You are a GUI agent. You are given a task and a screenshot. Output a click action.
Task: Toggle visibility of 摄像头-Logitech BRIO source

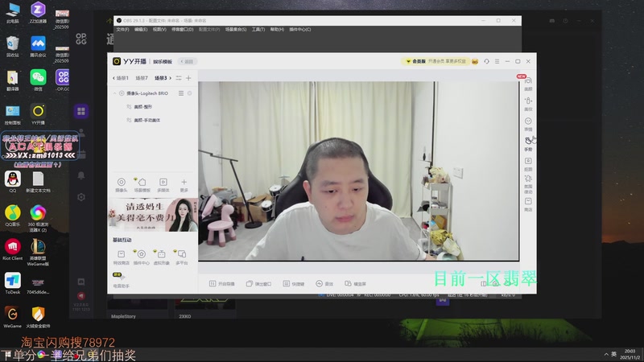pyautogui.click(x=122, y=93)
